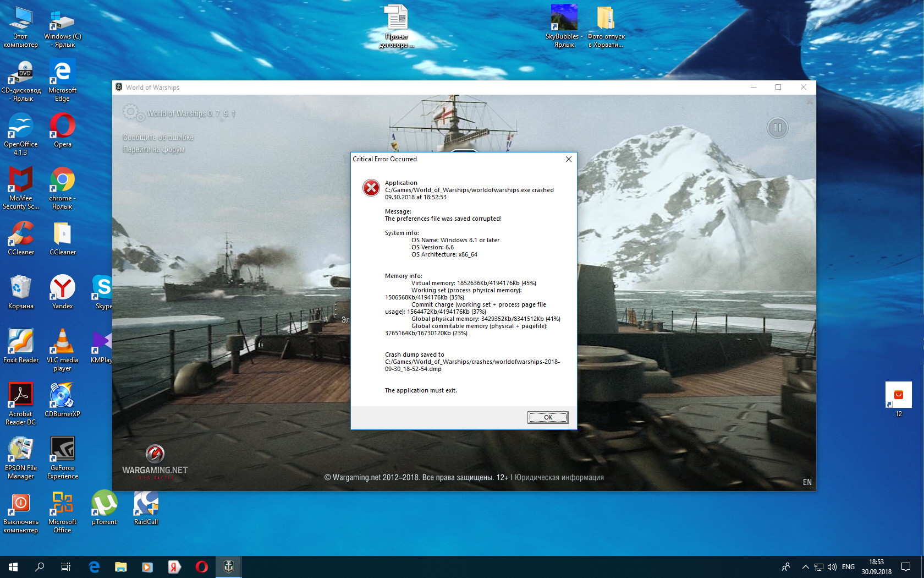The image size is (924, 578).
Task: Close the Critical Error Occurred dialog
Action: [569, 159]
